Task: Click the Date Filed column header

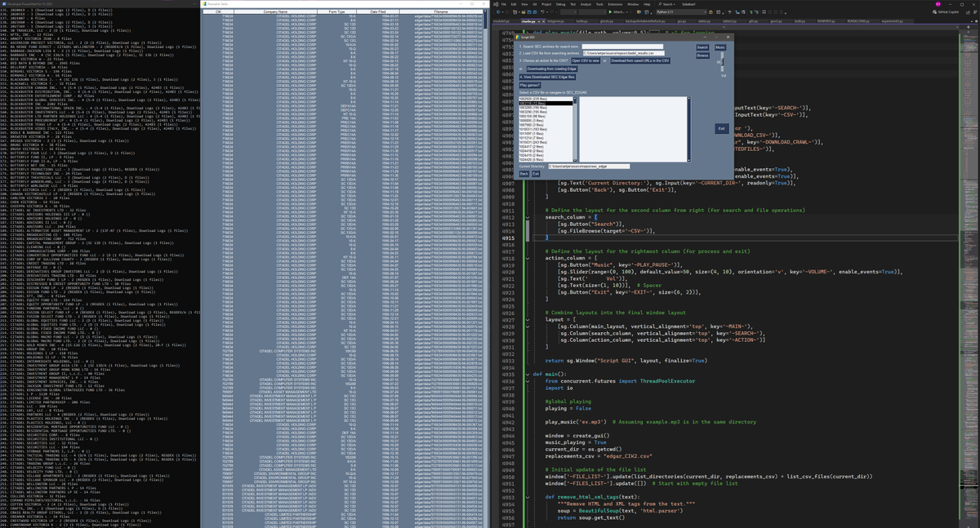Action: [378, 11]
